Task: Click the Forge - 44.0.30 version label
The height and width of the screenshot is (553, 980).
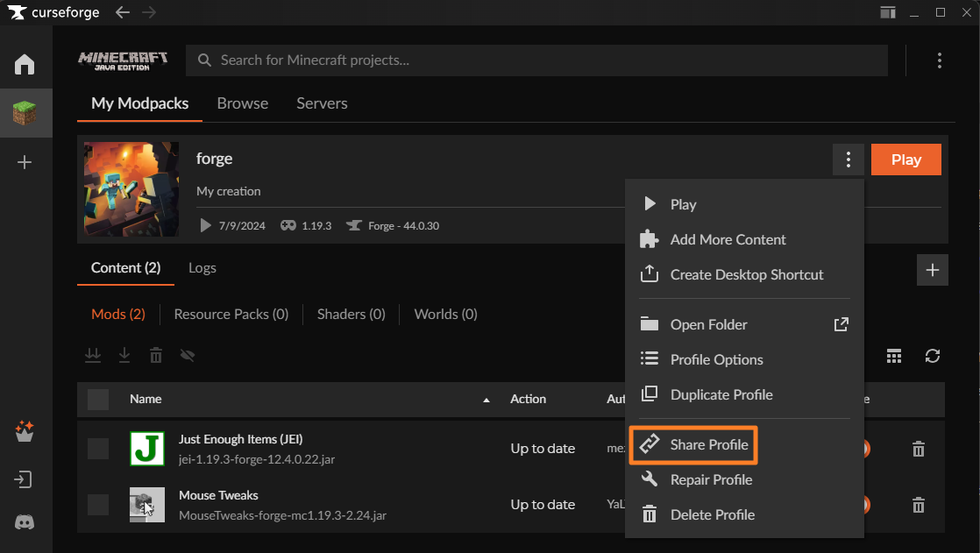Action: point(404,226)
